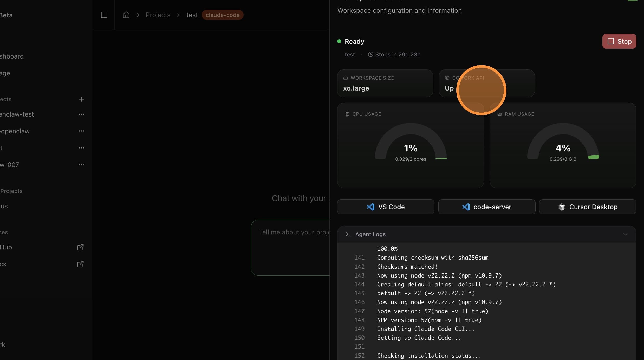The height and width of the screenshot is (360, 644).
Task: Click log line 152 Checking installation status
Action: click(x=429, y=356)
